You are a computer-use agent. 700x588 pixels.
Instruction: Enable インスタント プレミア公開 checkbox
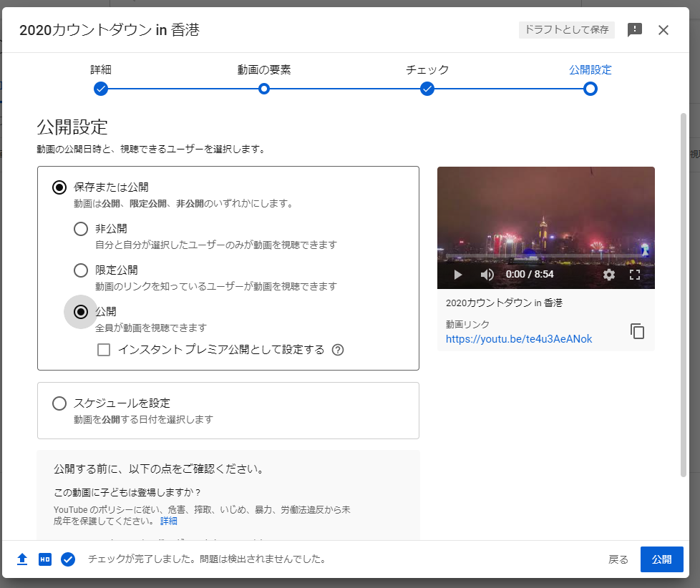104,350
